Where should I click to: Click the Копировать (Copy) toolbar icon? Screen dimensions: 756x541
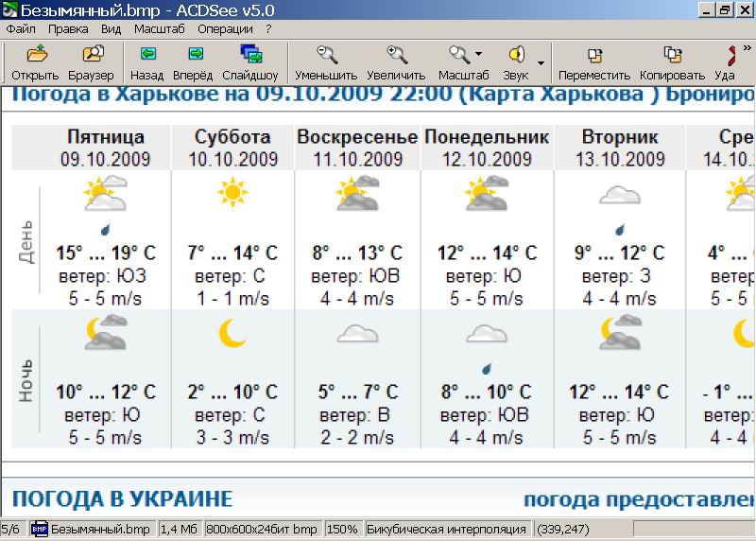point(672,62)
